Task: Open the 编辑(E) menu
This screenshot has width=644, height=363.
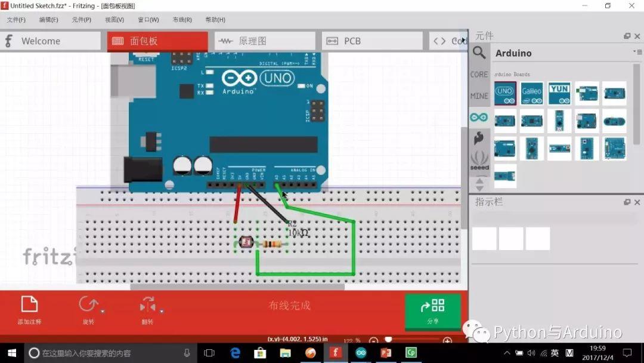Action: click(x=48, y=20)
